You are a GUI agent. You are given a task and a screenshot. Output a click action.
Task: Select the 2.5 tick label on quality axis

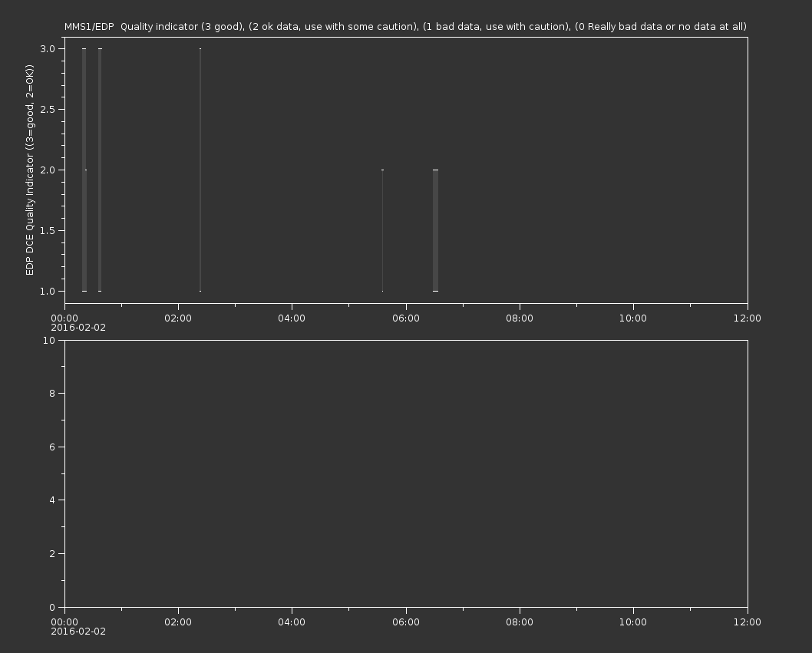click(x=48, y=109)
